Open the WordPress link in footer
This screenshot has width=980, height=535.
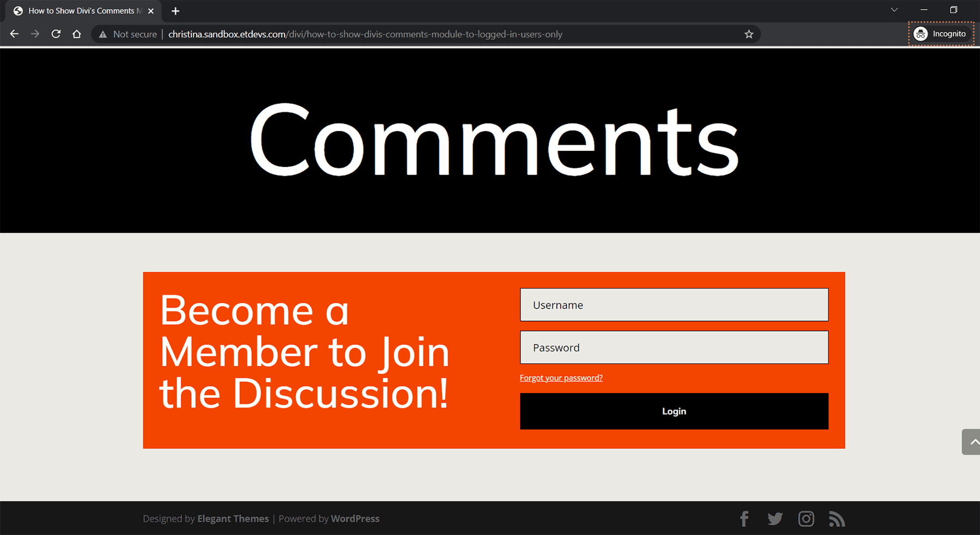click(x=355, y=518)
